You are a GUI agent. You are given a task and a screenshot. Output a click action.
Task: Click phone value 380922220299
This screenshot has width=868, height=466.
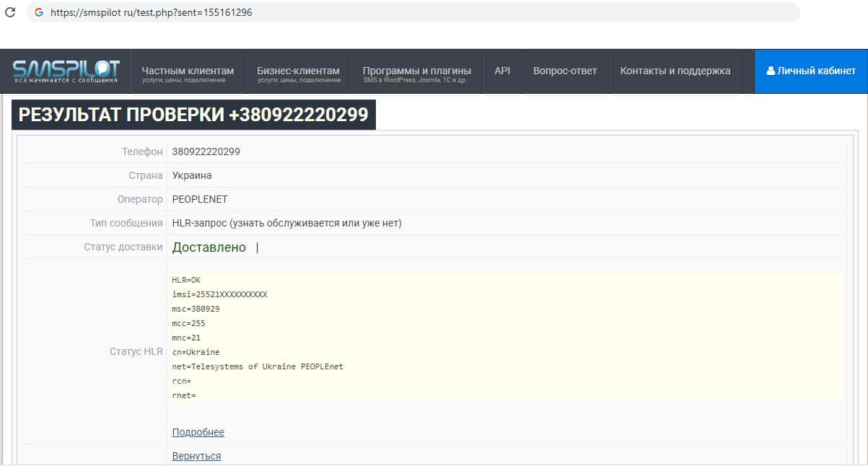click(206, 151)
